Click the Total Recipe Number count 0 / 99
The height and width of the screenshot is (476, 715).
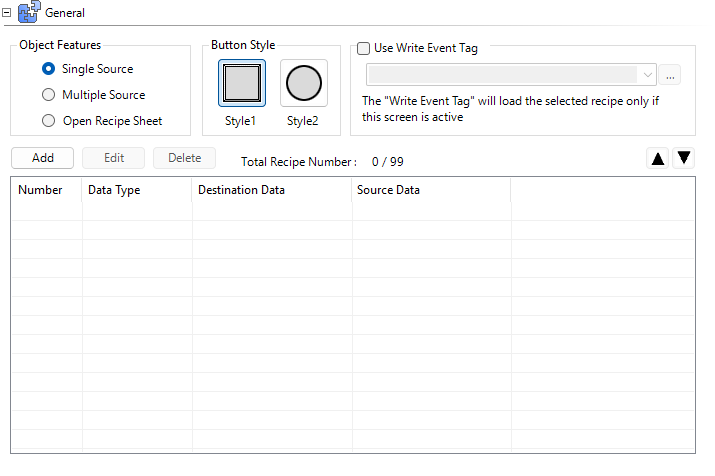[388, 162]
